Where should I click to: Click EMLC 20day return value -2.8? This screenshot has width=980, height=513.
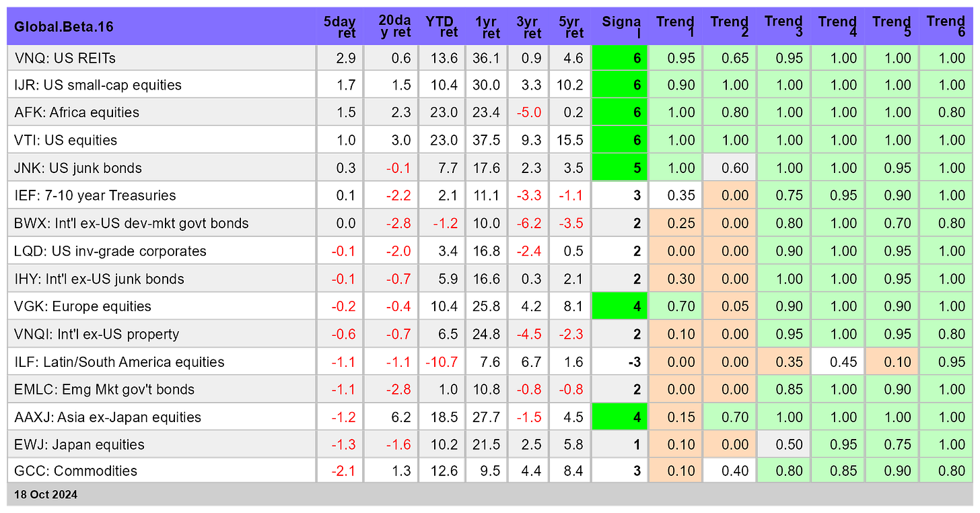click(397, 389)
